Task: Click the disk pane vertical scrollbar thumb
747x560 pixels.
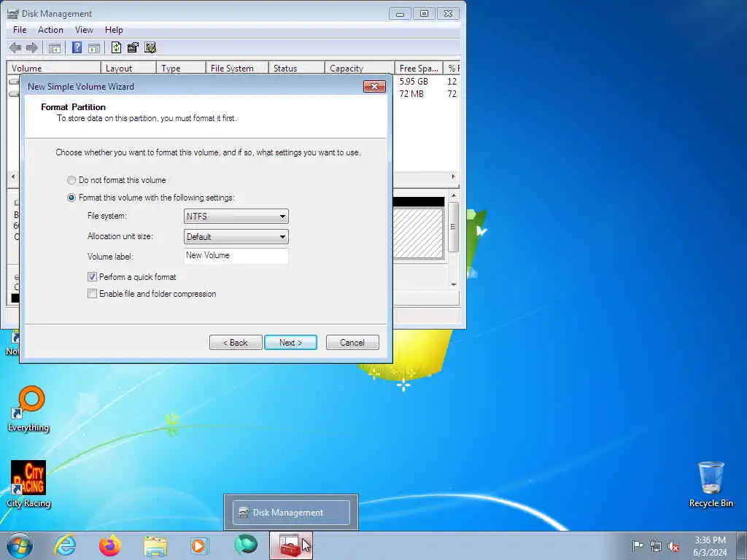Action: click(454, 227)
